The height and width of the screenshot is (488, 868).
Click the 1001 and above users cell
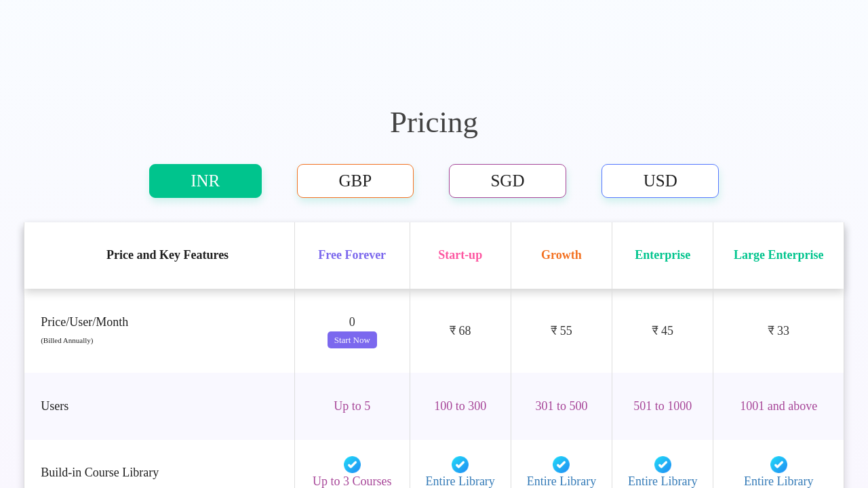[x=778, y=406]
